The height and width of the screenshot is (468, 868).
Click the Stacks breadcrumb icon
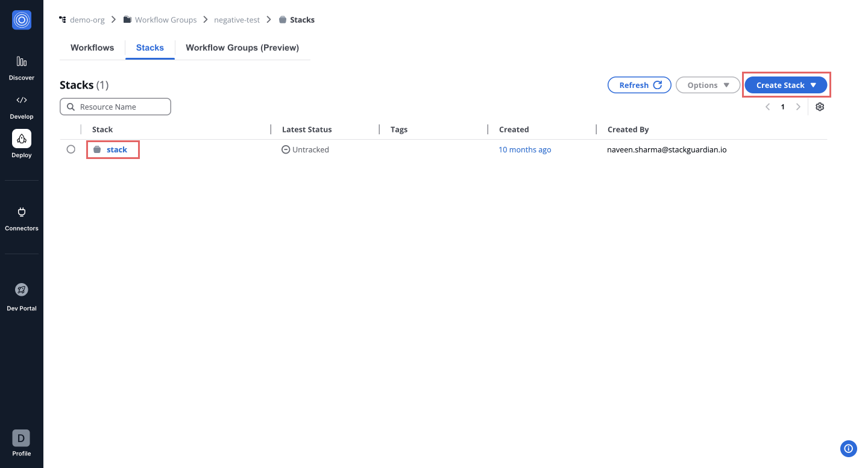[x=283, y=20]
